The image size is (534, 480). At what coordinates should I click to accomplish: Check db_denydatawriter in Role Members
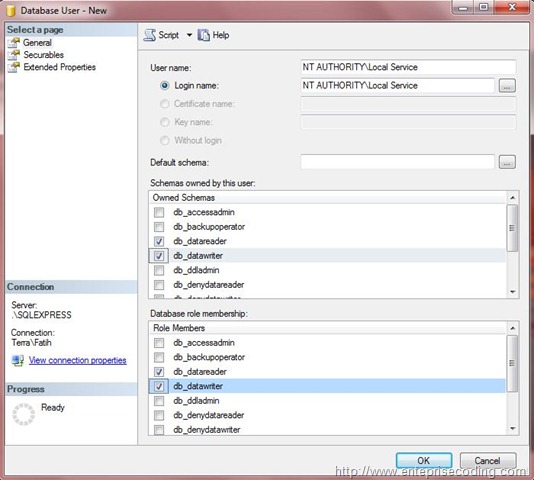click(x=159, y=430)
